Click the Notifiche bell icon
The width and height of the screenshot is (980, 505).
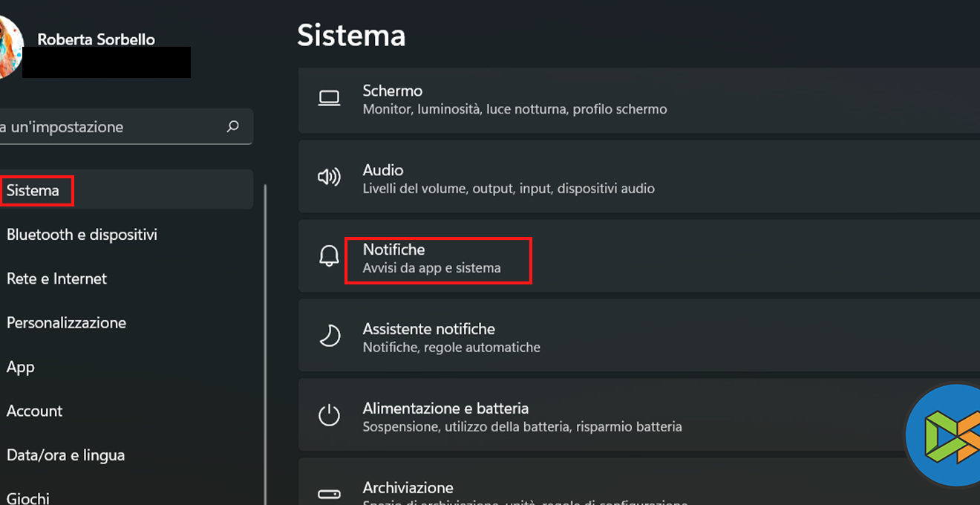tap(329, 256)
